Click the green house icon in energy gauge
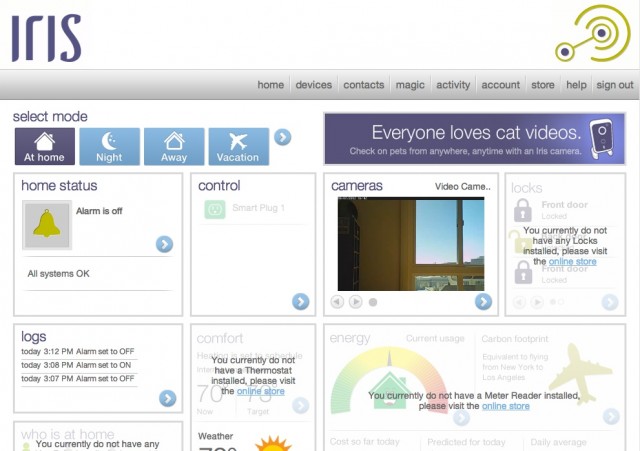The width and height of the screenshot is (640, 451). point(389,391)
